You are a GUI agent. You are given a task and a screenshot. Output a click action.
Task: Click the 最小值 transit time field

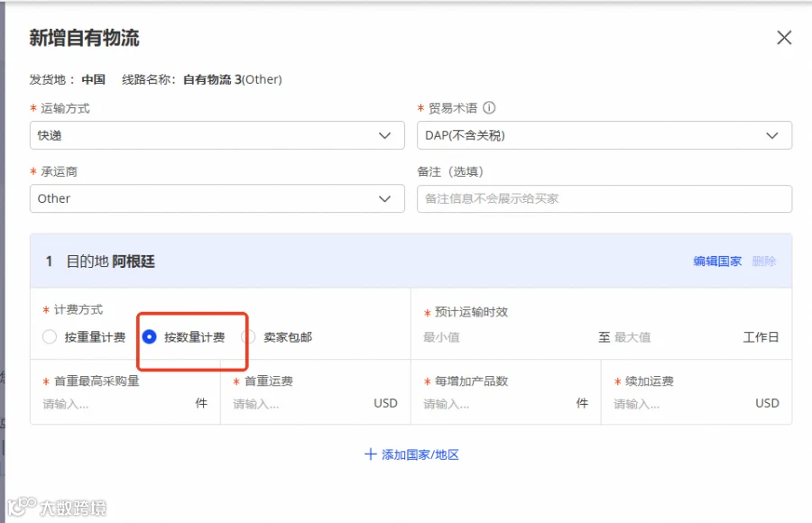507,337
